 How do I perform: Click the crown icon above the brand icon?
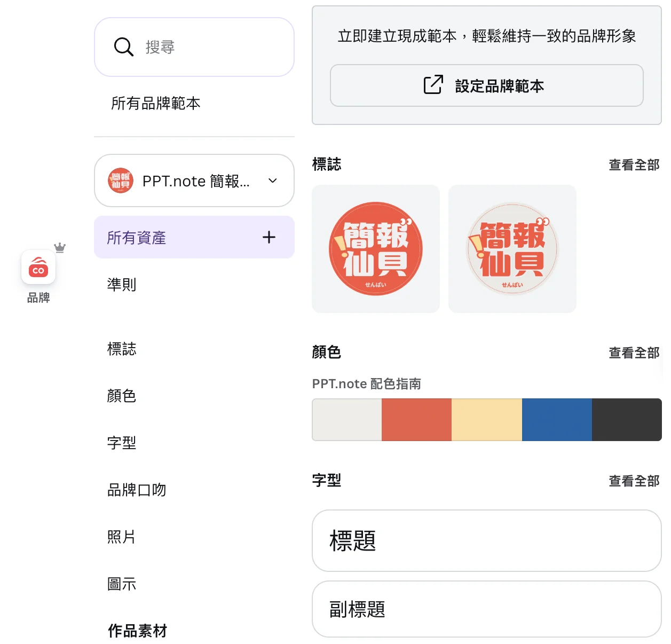(60, 247)
